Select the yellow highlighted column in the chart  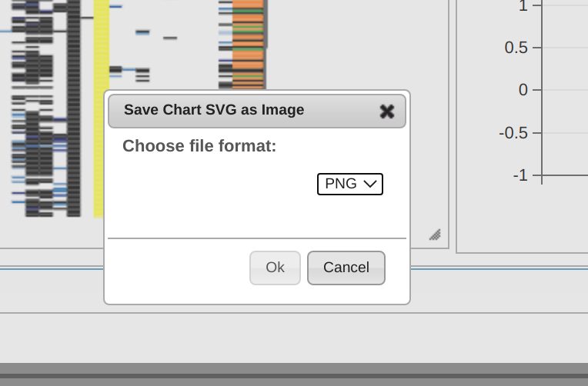(102, 108)
